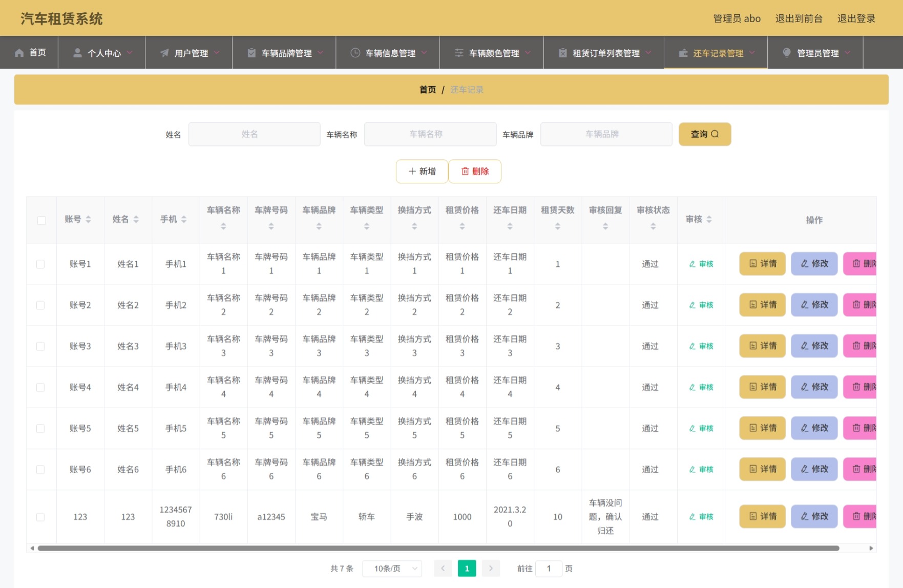The image size is (903, 588).
Task: Click 退出到前台 in the header
Action: (x=799, y=18)
